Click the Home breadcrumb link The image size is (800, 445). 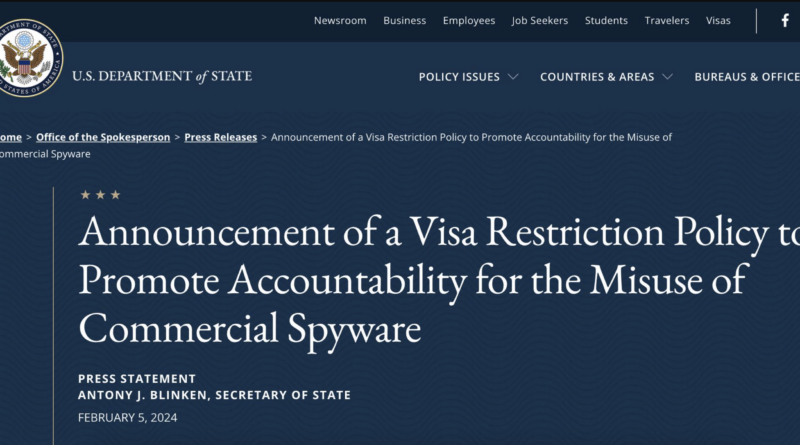tap(11, 137)
